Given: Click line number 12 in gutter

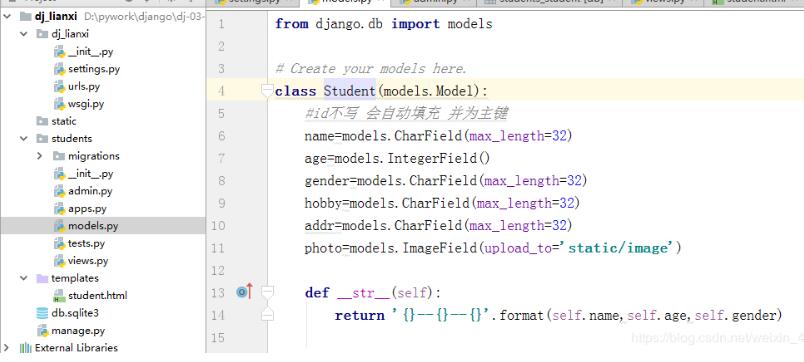Looking at the screenshot, I should pos(218,270).
